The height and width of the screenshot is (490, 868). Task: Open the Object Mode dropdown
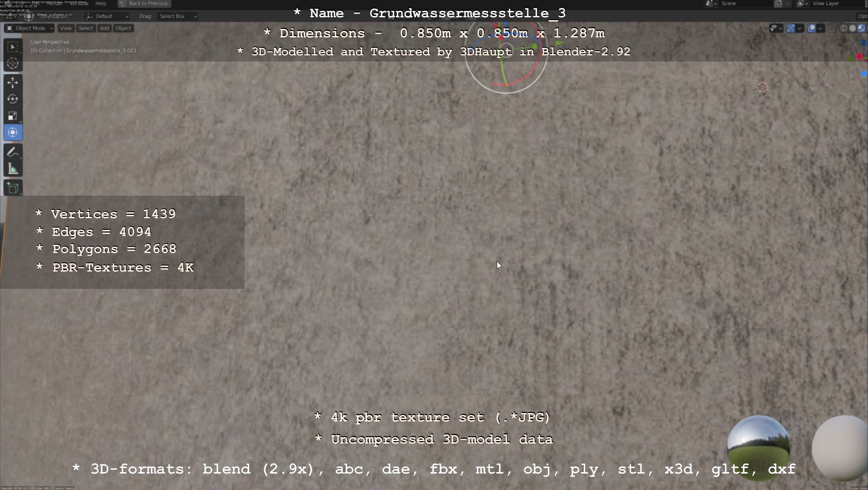[30, 28]
